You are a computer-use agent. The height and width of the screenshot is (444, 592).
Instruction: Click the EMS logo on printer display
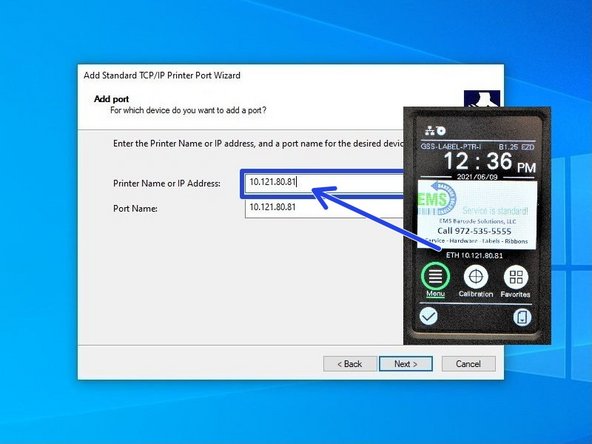(x=437, y=198)
